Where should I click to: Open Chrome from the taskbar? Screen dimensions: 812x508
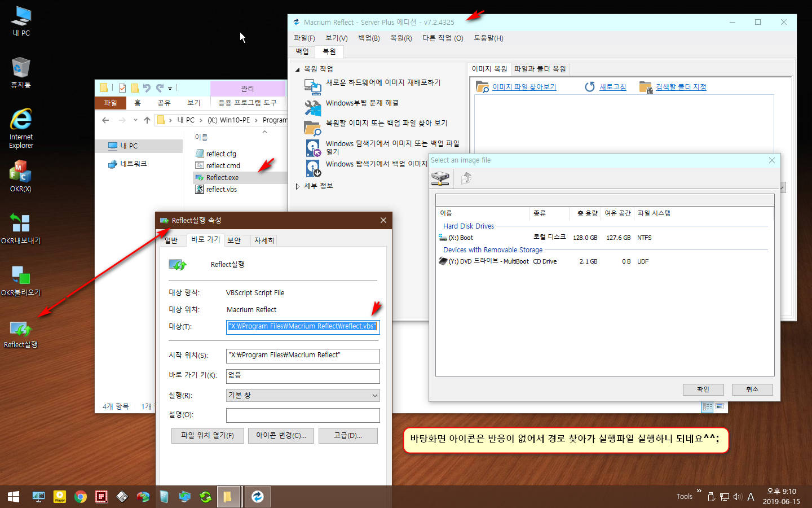(x=81, y=497)
